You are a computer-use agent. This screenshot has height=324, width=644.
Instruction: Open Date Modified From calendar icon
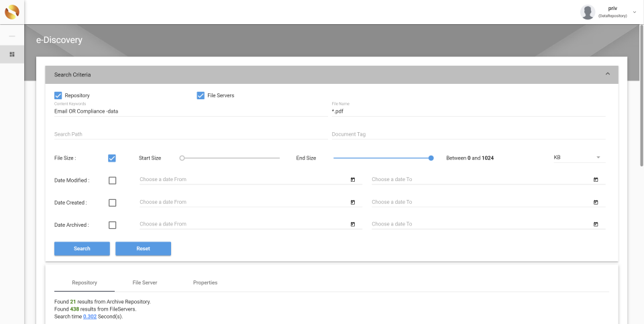(353, 180)
